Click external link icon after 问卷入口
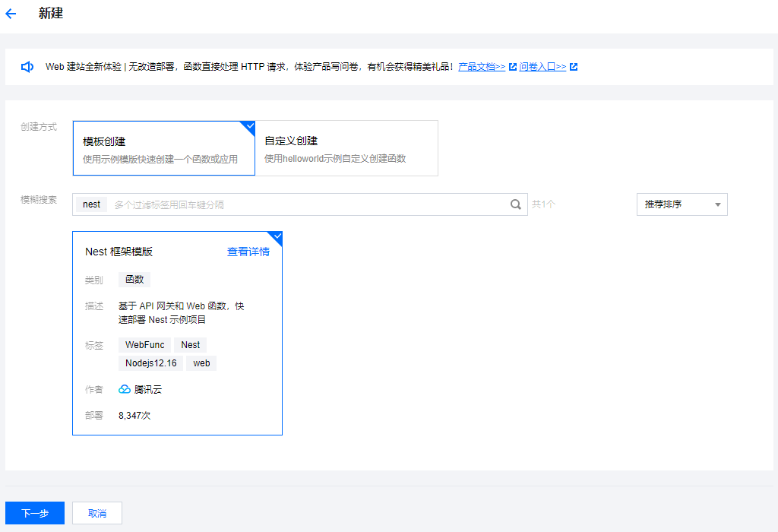Screen dimensions: 778x532 click(574, 67)
